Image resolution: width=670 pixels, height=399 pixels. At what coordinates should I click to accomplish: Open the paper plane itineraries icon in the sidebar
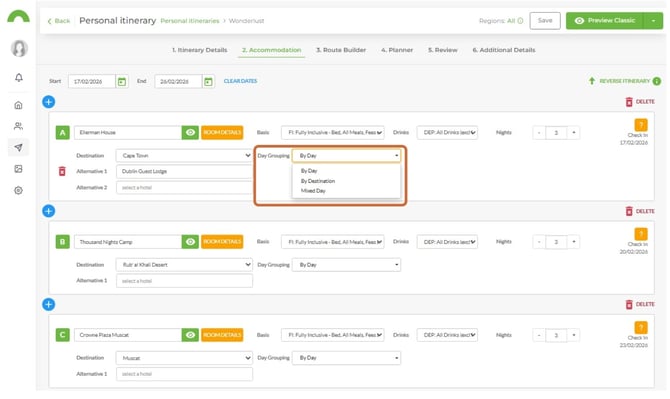[x=18, y=147]
